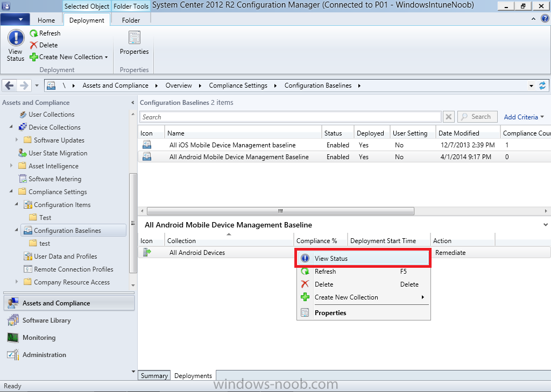Viewport: 551px width, 392px height.
Task: Select All iOS Mobile Device Management baseline
Action: [344, 145]
